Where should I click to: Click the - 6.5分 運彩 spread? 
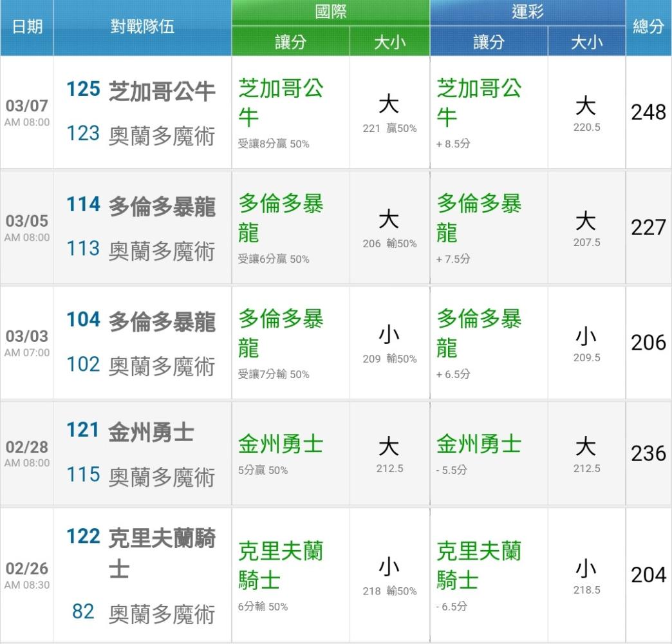point(451,607)
